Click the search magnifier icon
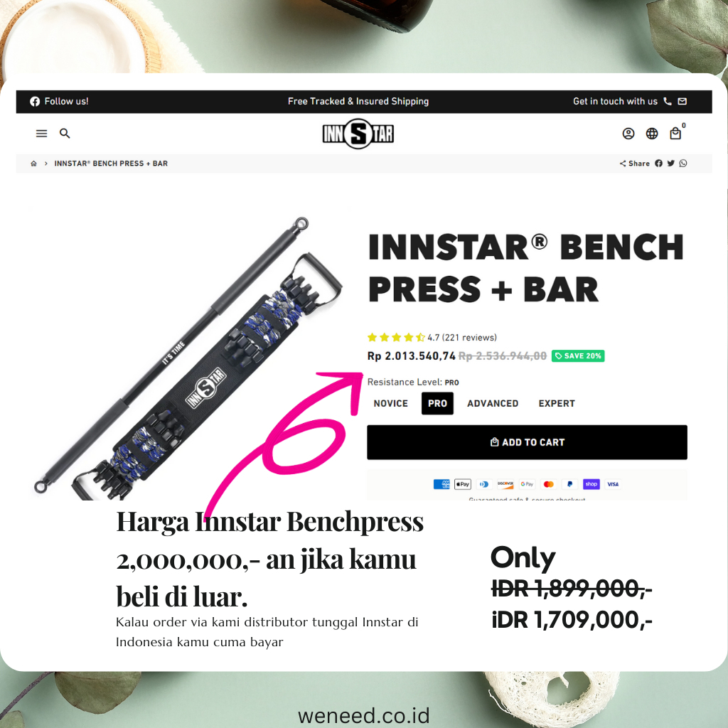The height and width of the screenshot is (728, 728). 65,134
